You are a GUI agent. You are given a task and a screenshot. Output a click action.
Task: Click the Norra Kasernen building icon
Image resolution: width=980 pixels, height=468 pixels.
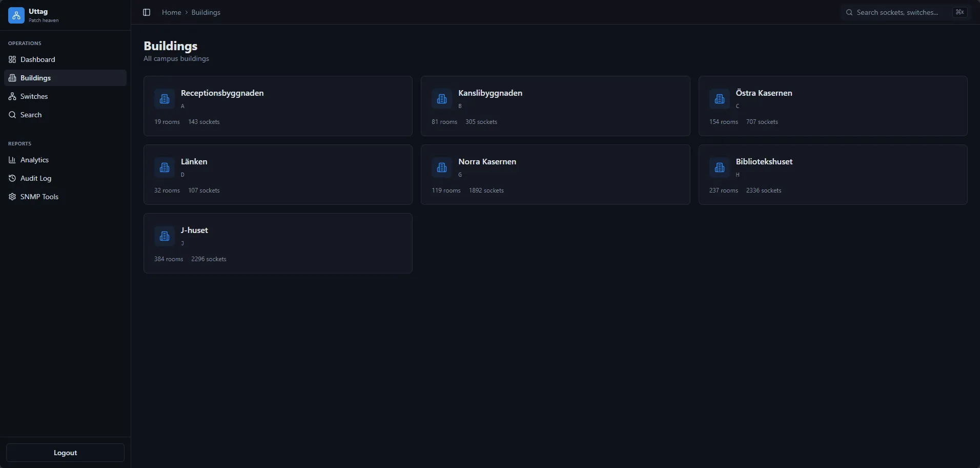click(442, 167)
